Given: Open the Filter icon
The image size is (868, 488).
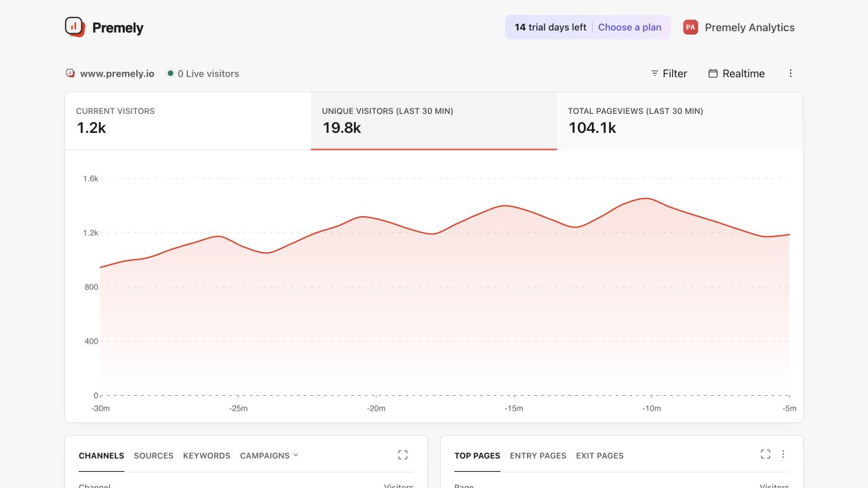Looking at the screenshot, I should [x=654, y=73].
